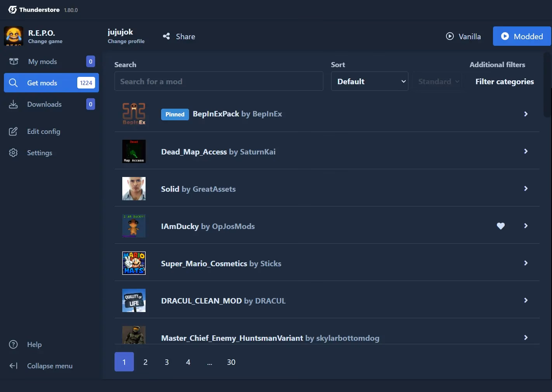Expand the IAmDucky row chevron
552x392 pixels.
526,226
